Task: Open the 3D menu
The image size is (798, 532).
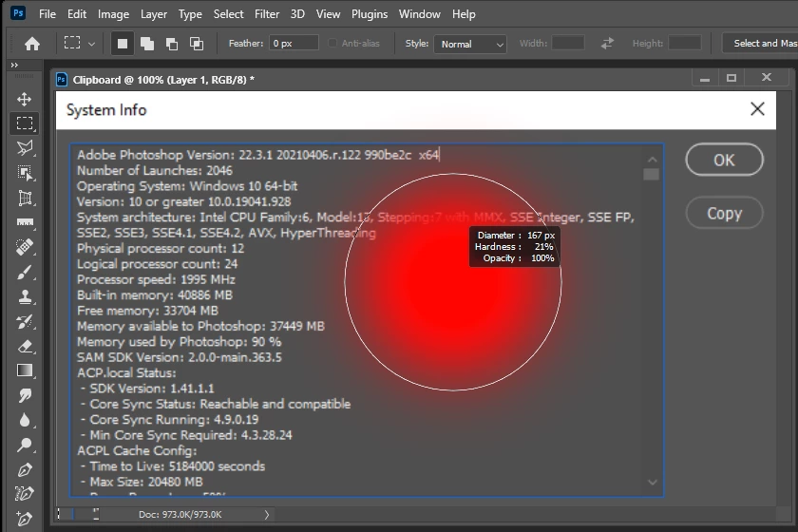Action: point(297,14)
